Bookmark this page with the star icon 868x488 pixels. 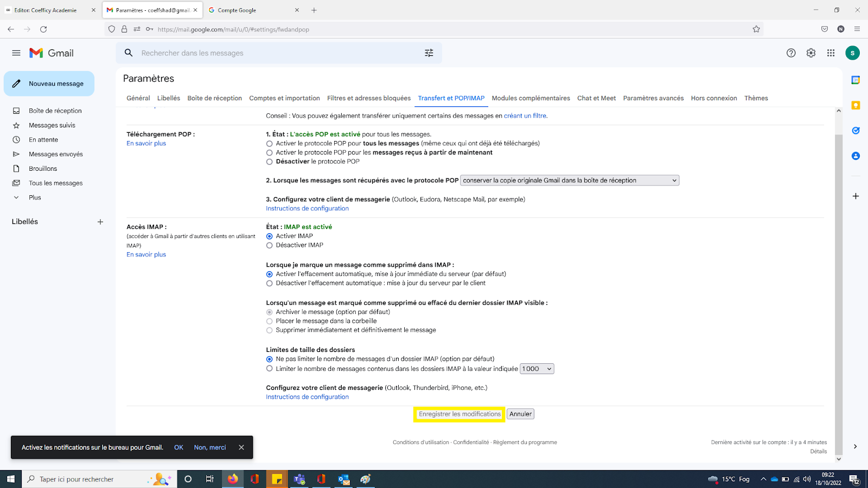756,29
